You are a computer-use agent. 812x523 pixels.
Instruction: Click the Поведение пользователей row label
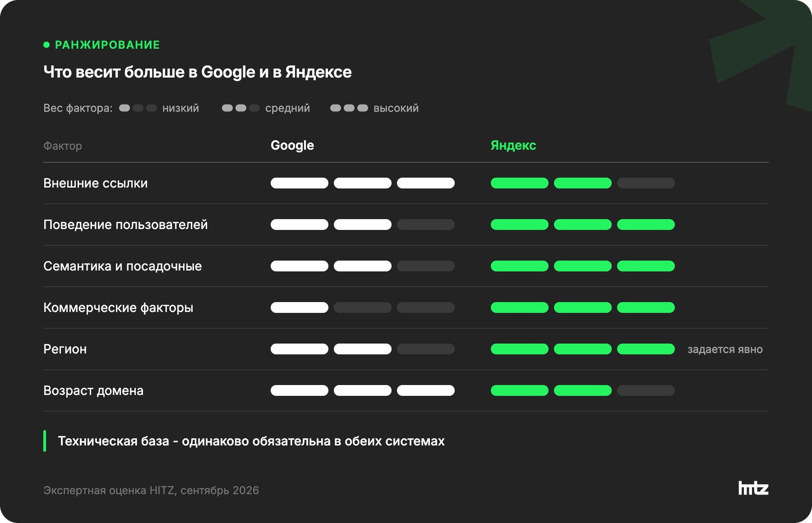click(x=125, y=225)
